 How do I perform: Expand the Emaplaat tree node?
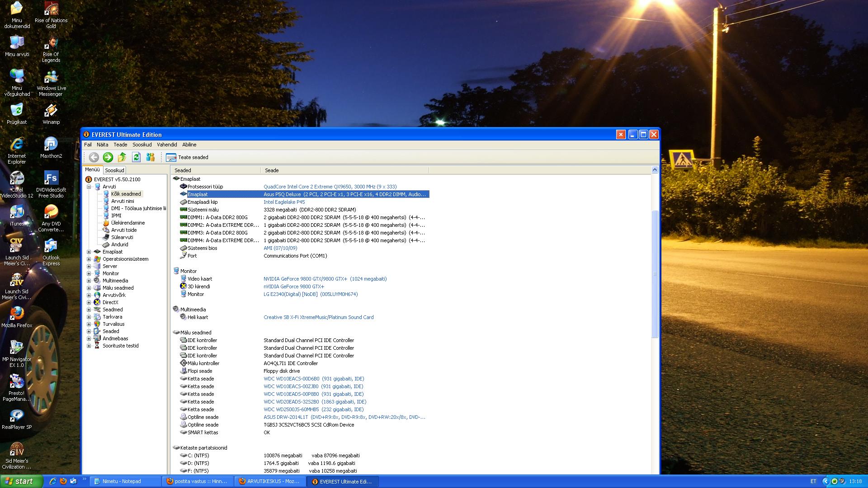tap(89, 252)
